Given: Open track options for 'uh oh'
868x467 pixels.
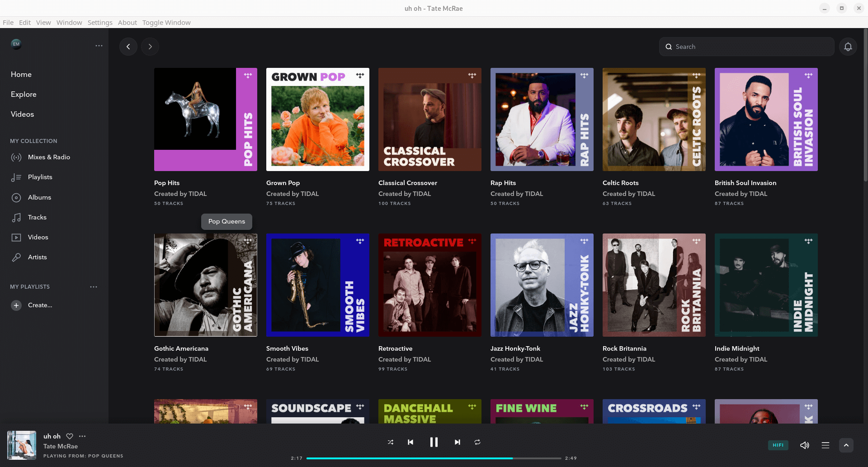Looking at the screenshot, I should click(x=82, y=436).
